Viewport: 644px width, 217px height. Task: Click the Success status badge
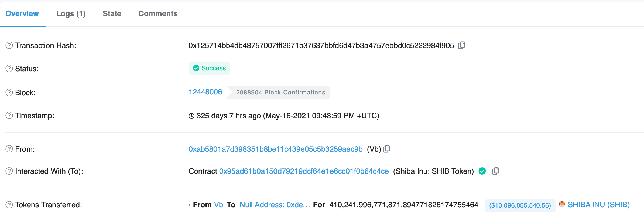pos(210,69)
